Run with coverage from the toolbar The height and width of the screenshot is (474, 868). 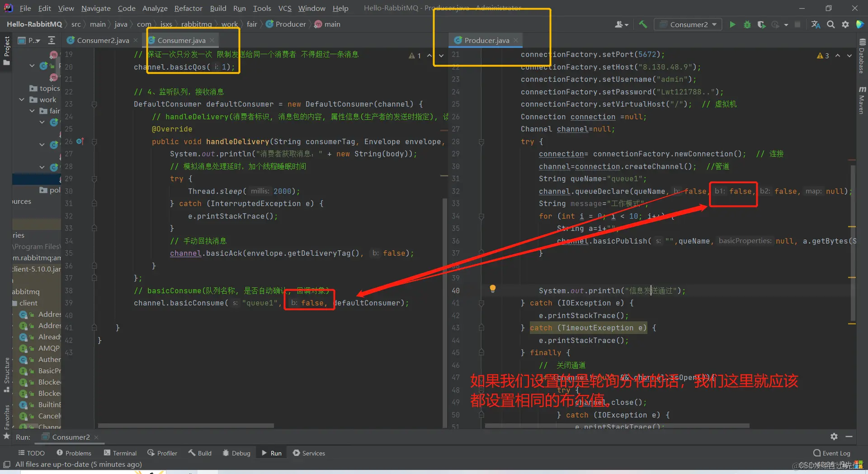[761, 24]
